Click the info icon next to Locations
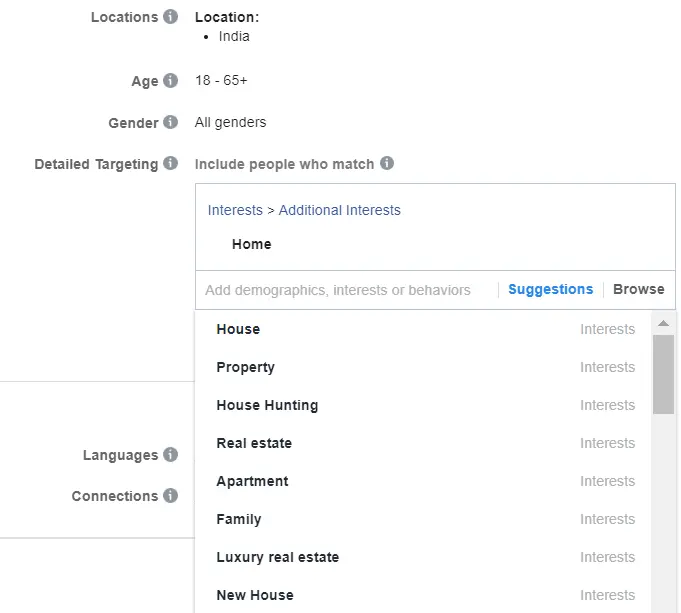The image size is (681, 613). click(171, 17)
